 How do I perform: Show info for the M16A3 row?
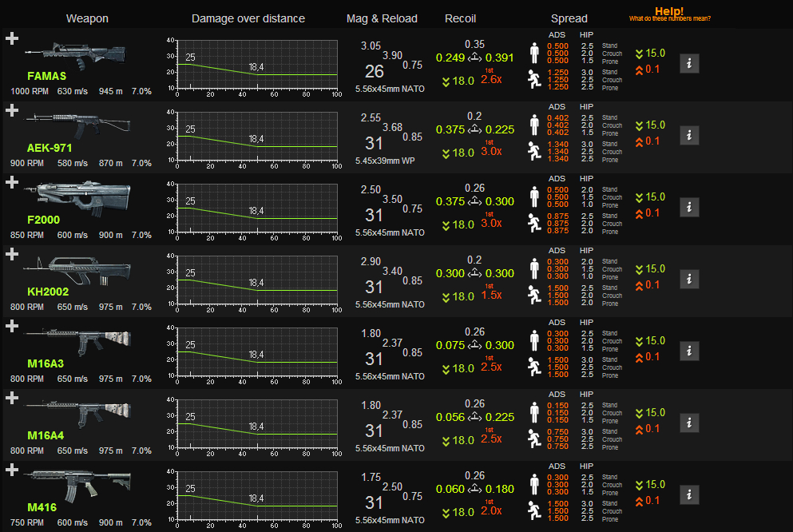point(689,351)
